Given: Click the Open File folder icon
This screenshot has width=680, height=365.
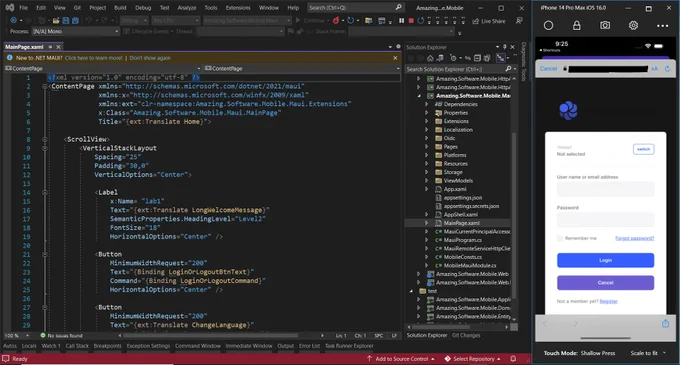Looking at the screenshot, I should click(x=56, y=20).
